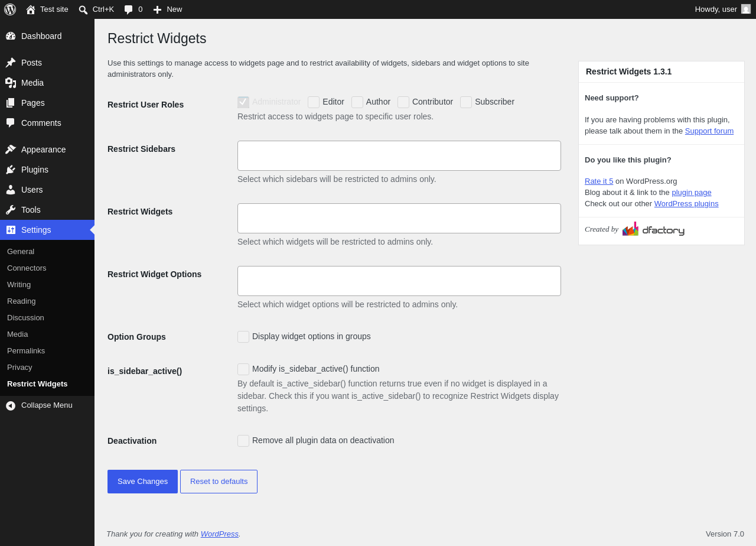The image size is (756, 546).
Task: Click the WordPress logo icon
Action: point(10,9)
